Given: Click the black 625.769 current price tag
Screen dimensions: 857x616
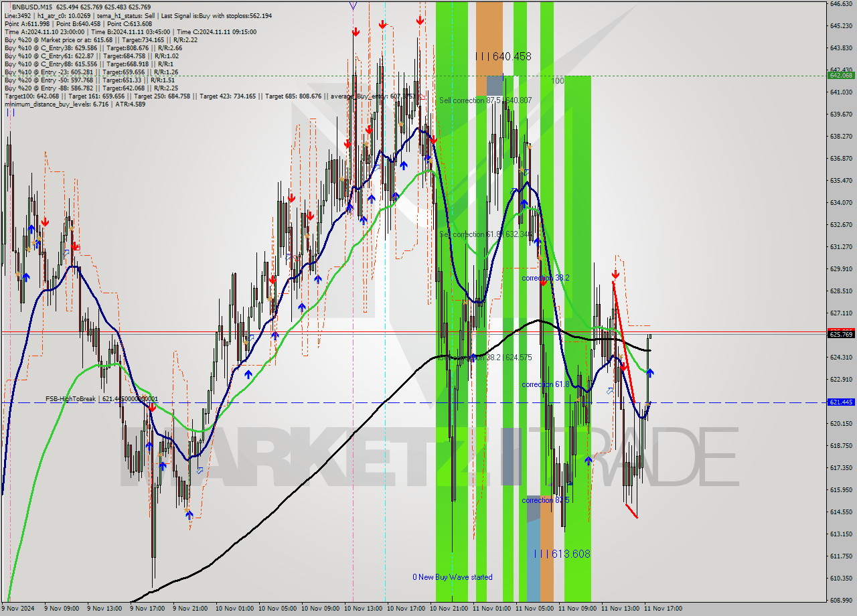Looking at the screenshot, I should click(841, 333).
